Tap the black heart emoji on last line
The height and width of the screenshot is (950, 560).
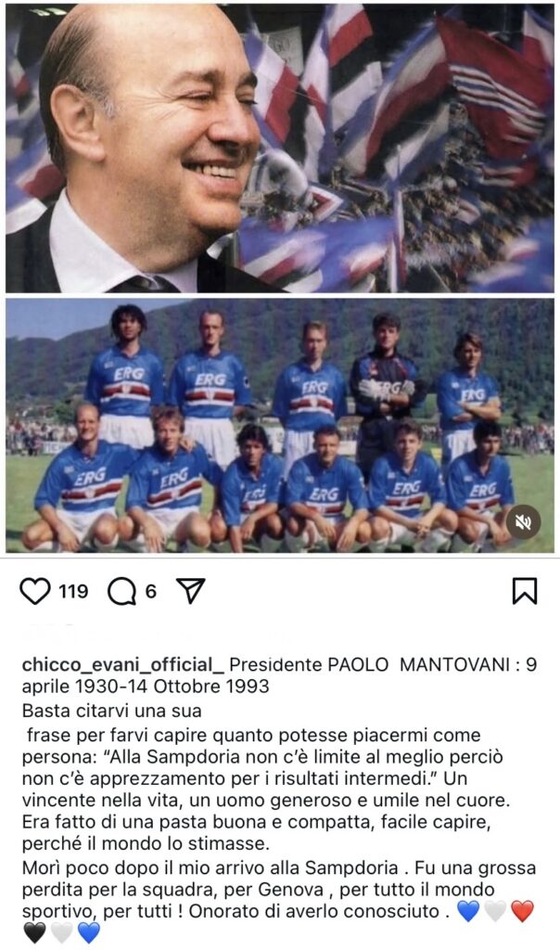[34, 933]
